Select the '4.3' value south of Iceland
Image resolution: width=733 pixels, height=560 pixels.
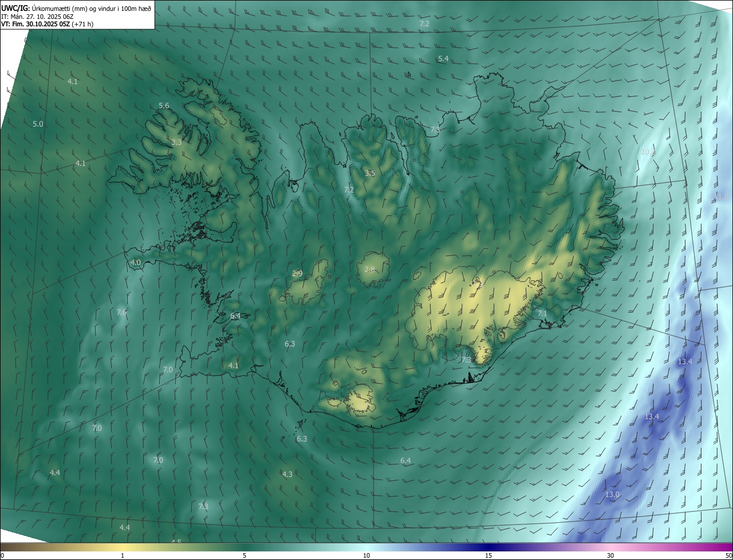(287, 474)
